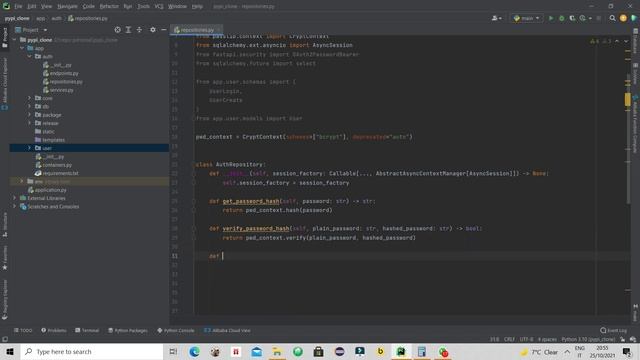Click the orange IDE update avatar icon
This screenshot has width=640, height=360.
click(x=623, y=18)
